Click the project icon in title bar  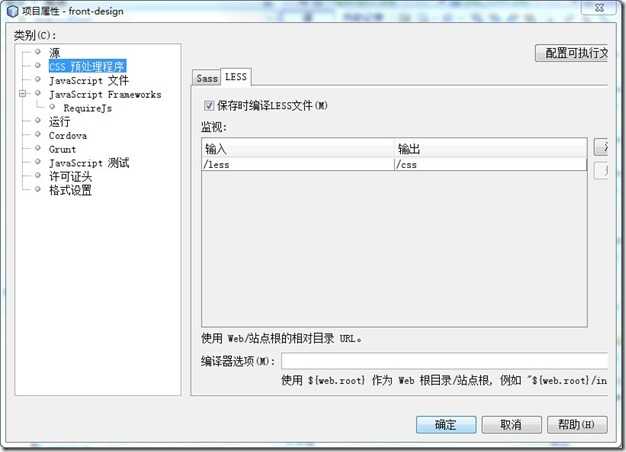point(13,11)
